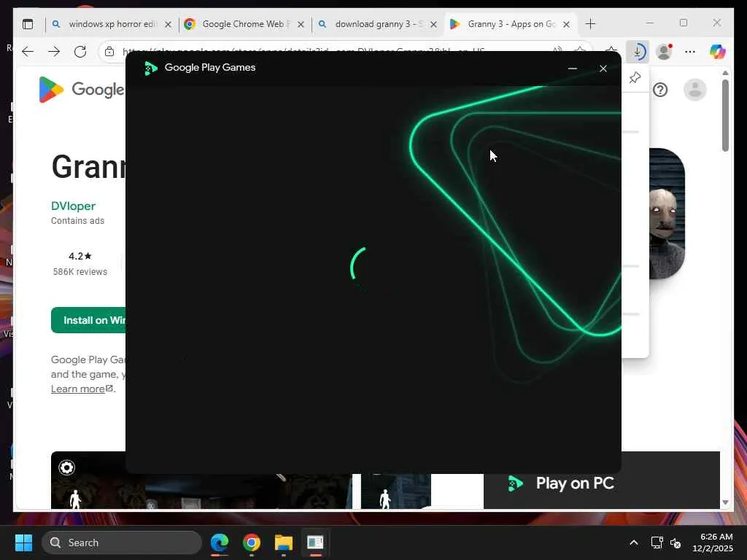The height and width of the screenshot is (560, 747).
Task: Switch to the Google Chrome Web tab
Action: pos(246,24)
